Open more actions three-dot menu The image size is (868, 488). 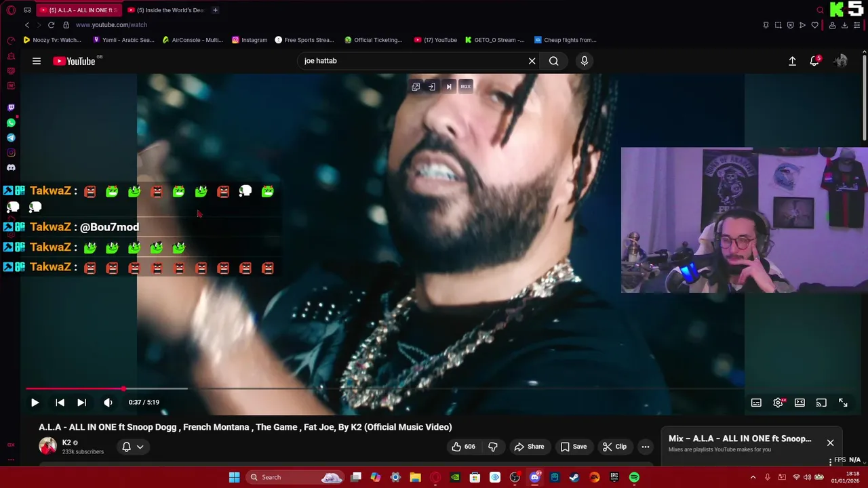click(x=646, y=447)
